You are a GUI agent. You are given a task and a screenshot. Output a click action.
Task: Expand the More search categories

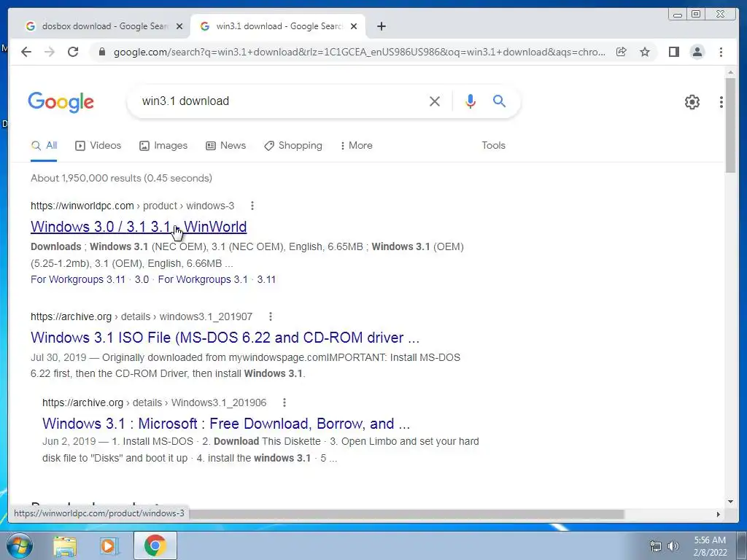[x=356, y=146]
